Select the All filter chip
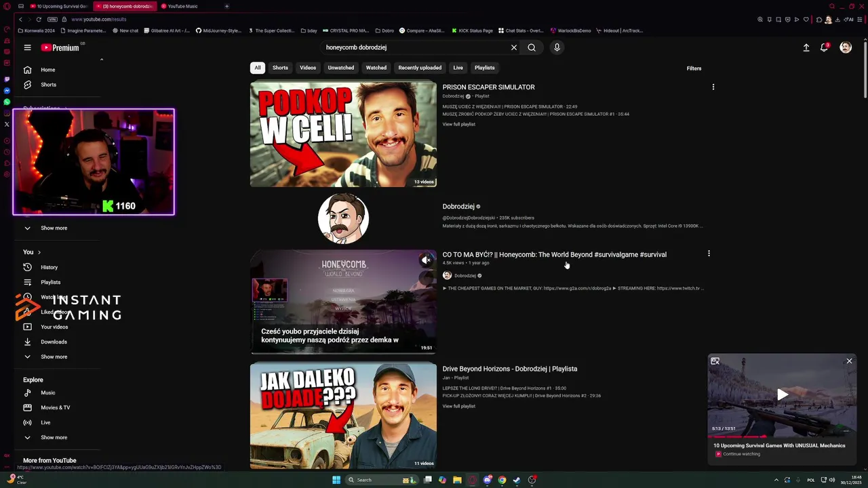 point(258,68)
